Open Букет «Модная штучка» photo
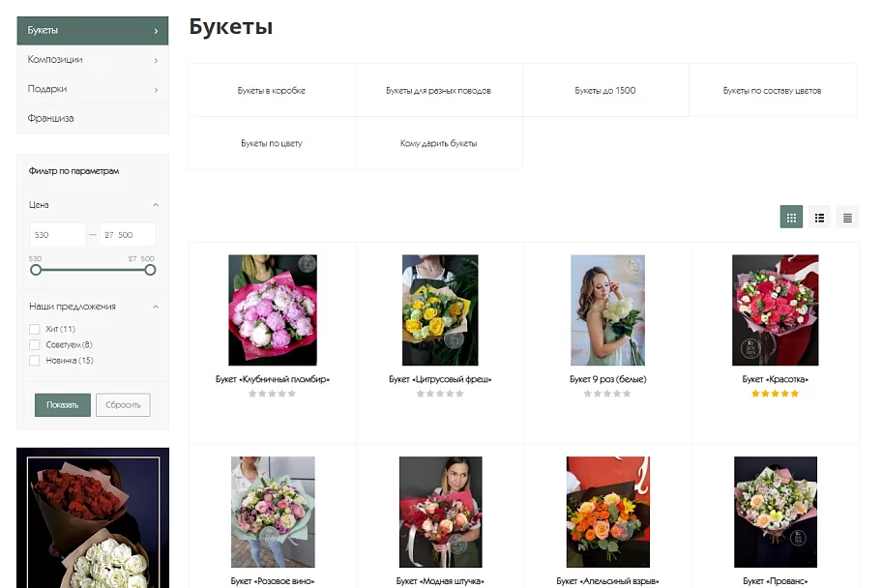This screenshot has height=588, width=882. tap(440, 512)
